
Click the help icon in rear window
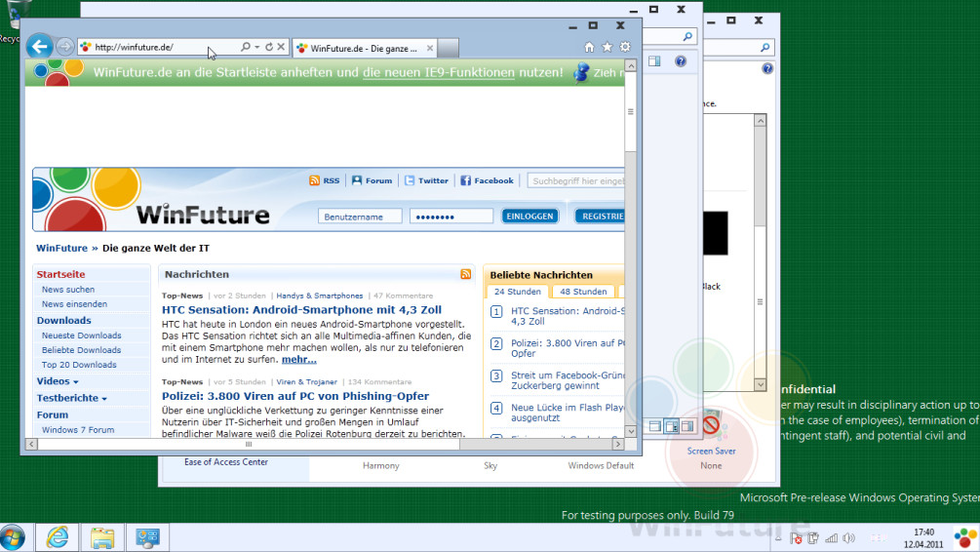click(767, 69)
